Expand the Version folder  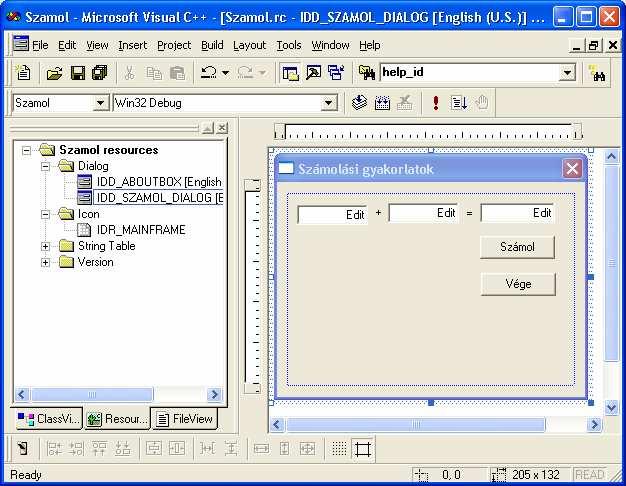pos(46,262)
